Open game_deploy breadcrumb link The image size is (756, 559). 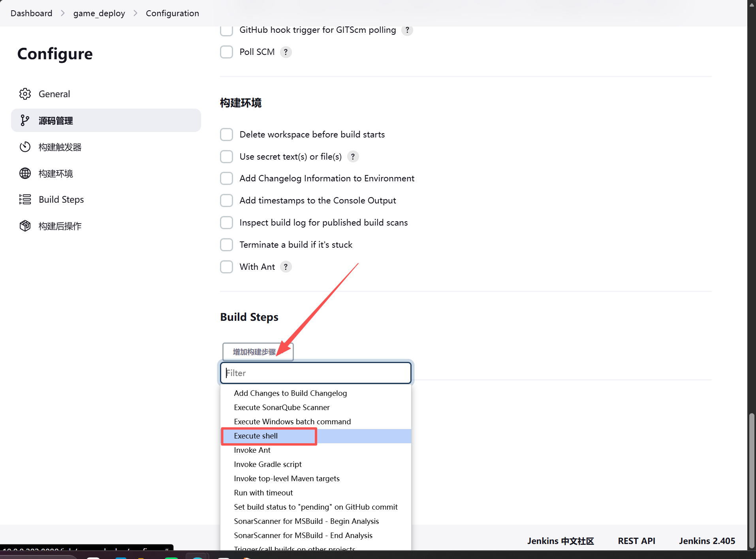pyautogui.click(x=99, y=13)
